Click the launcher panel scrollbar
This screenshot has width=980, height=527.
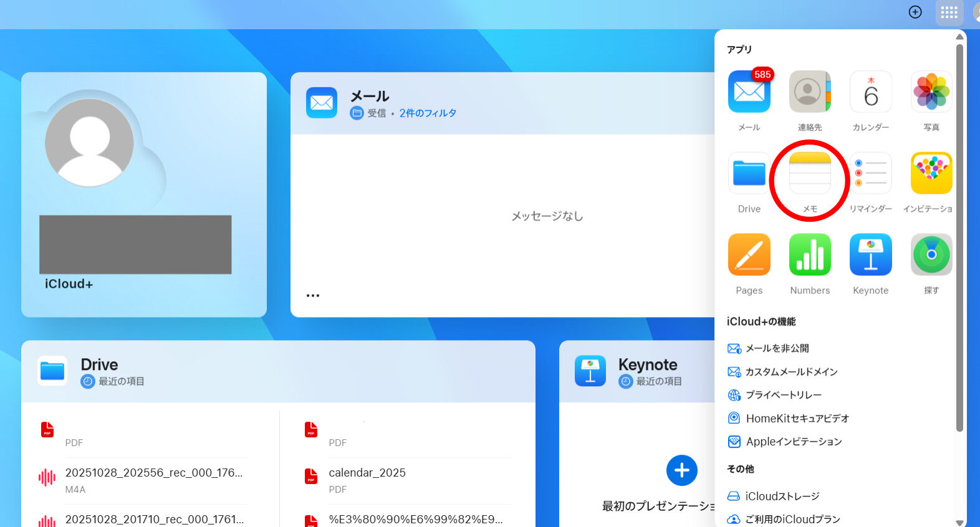click(959, 237)
